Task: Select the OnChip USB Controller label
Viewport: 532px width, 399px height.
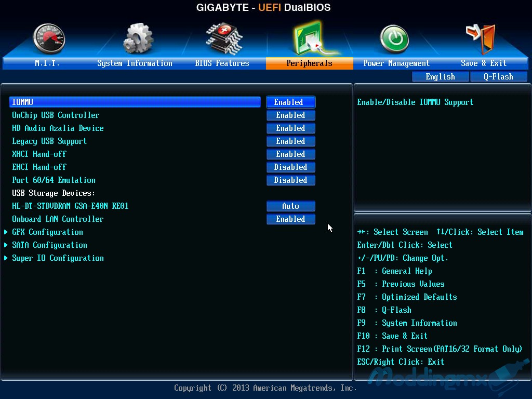Action: [x=56, y=115]
